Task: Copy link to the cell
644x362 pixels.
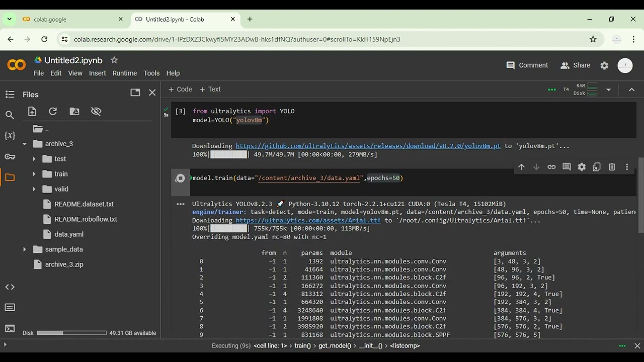Action: (x=551, y=167)
